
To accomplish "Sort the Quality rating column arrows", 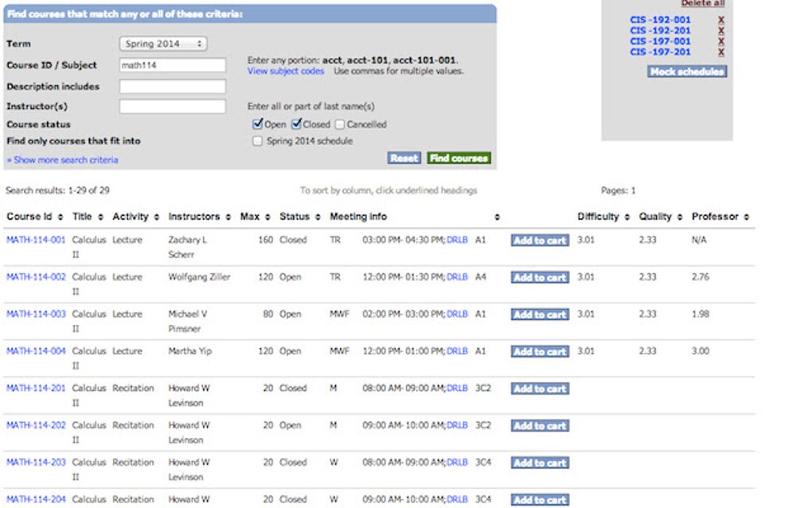I will (x=679, y=217).
